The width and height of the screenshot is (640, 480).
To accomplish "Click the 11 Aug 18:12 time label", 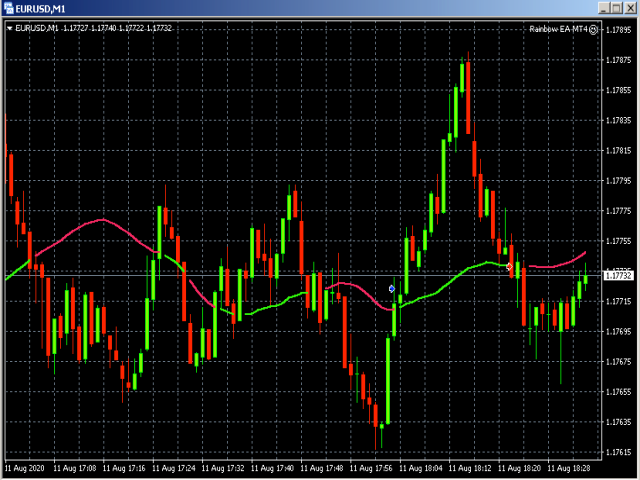I will (470, 468).
